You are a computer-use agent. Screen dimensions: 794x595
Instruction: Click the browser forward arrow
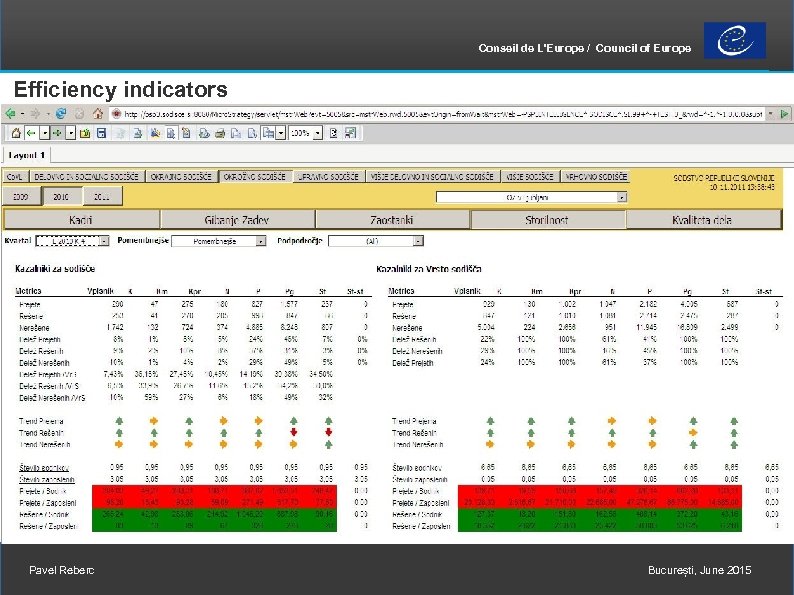pos(35,113)
